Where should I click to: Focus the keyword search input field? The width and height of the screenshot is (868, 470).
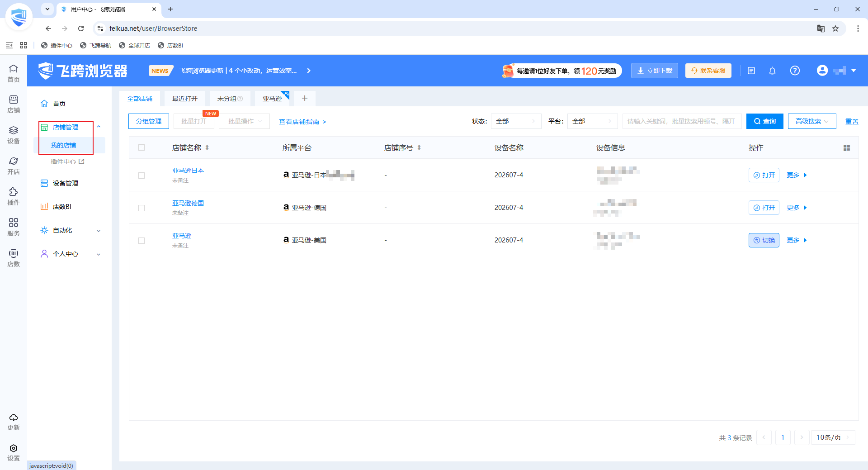click(682, 121)
